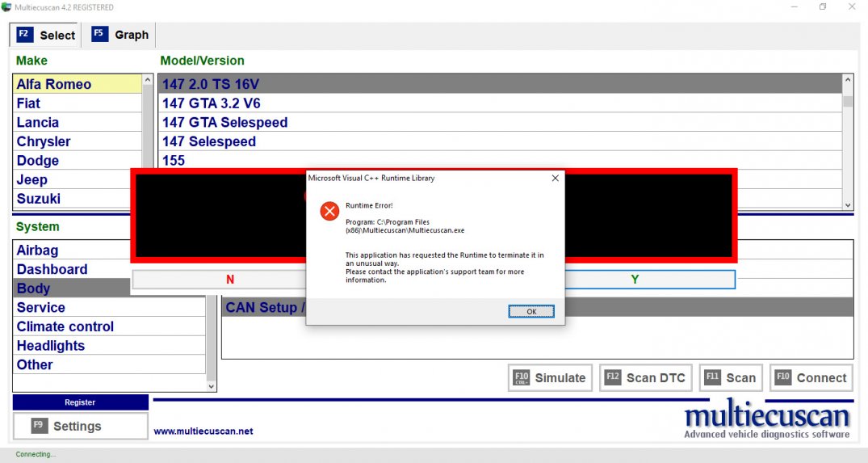The height and width of the screenshot is (463, 868).
Task: Click the N button to decline
Action: [229, 280]
